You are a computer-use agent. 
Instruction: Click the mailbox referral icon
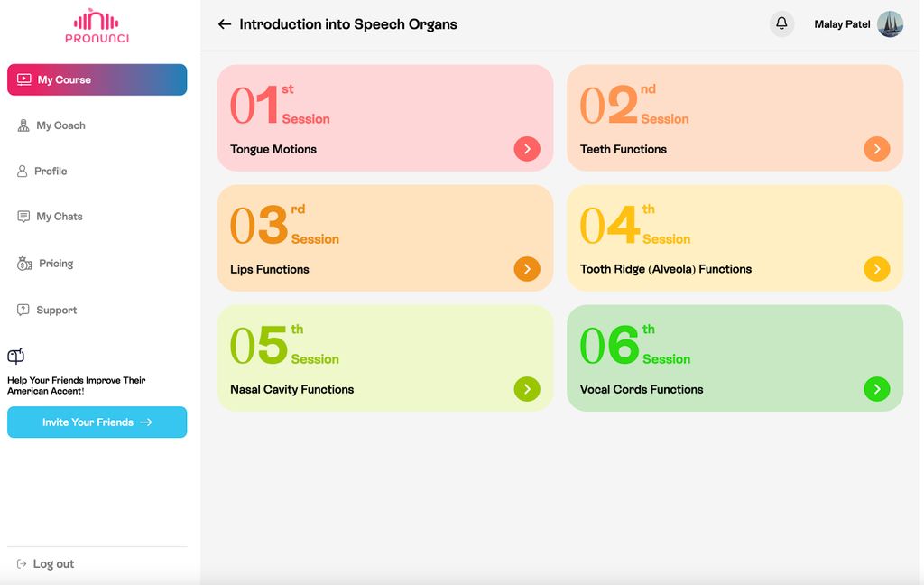(x=16, y=356)
